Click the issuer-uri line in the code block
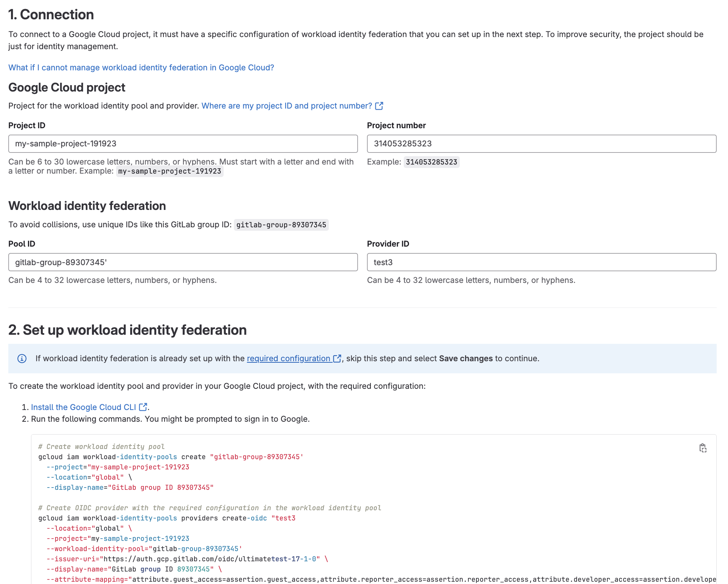Viewport: 728px width, 584px height. point(187,559)
